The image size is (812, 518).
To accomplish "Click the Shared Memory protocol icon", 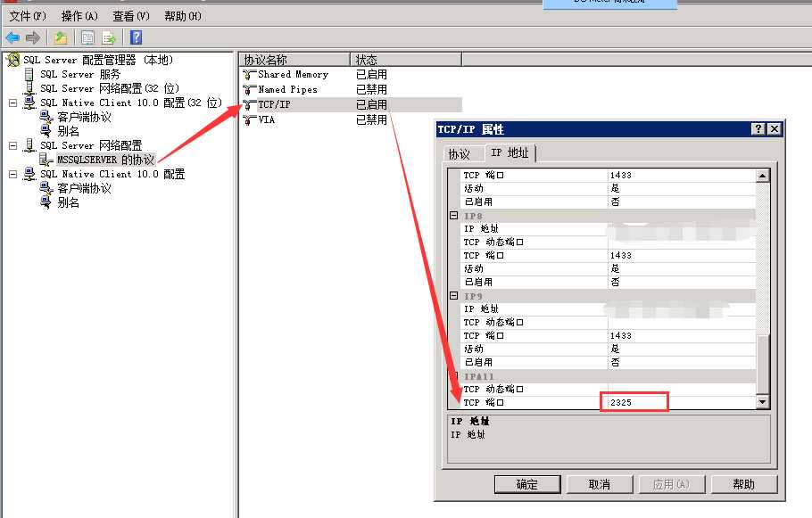I will coord(250,75).
